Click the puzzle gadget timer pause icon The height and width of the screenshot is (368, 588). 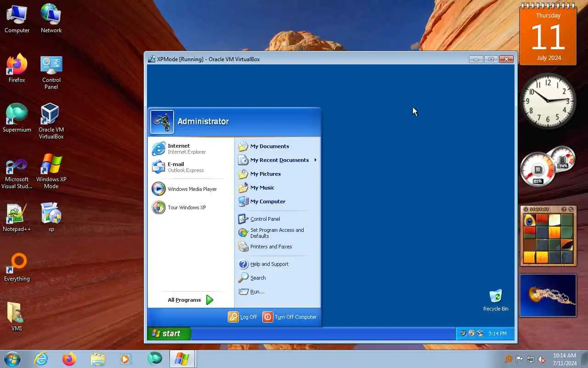526,209
